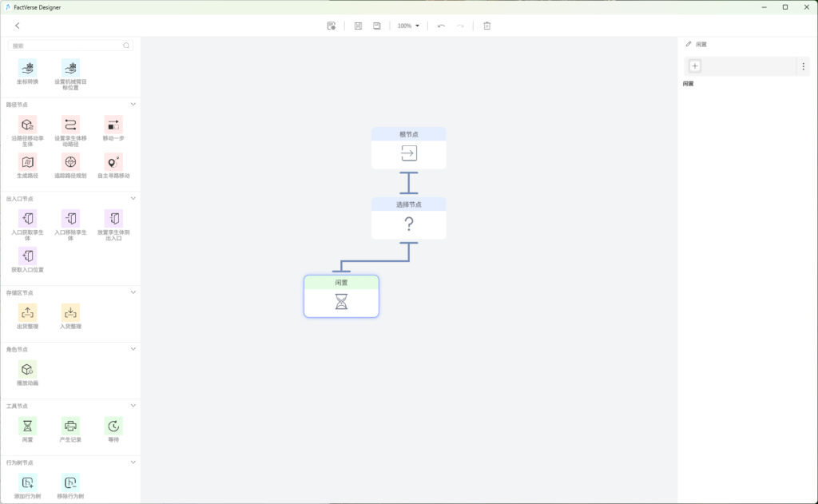Click the delete trash icon in toolbar
818x504 pixels.
(486, 26)
